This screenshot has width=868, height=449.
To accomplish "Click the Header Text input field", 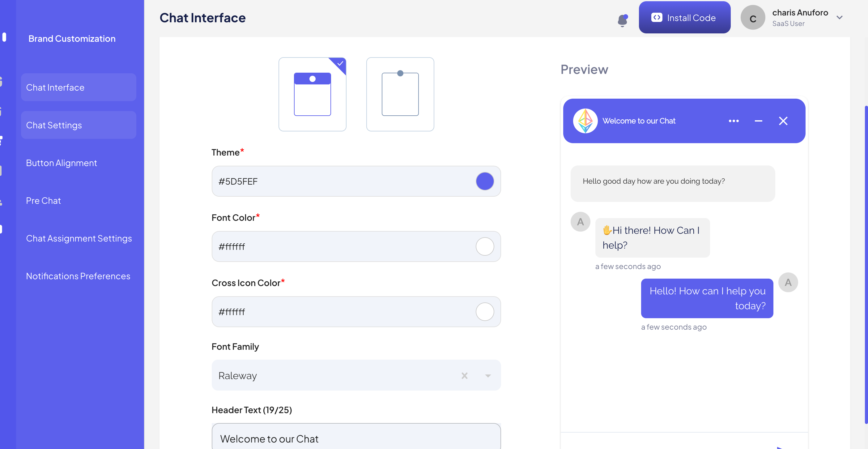I will point(356,438).
